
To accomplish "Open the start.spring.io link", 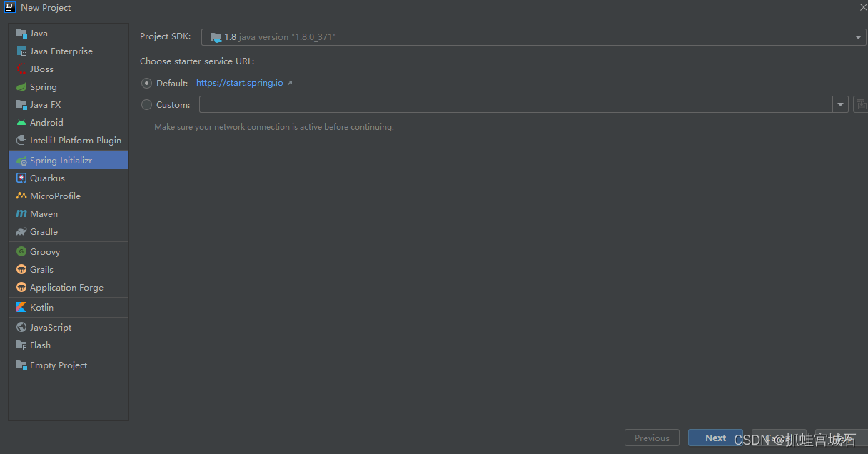I will pyautogui.click(x=241, y=83).
